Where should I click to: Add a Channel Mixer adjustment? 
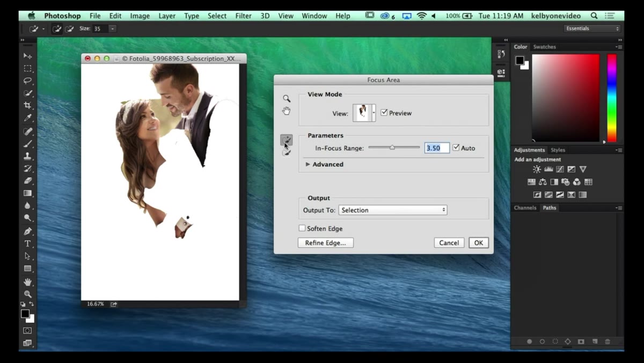[x=576, y=182]
